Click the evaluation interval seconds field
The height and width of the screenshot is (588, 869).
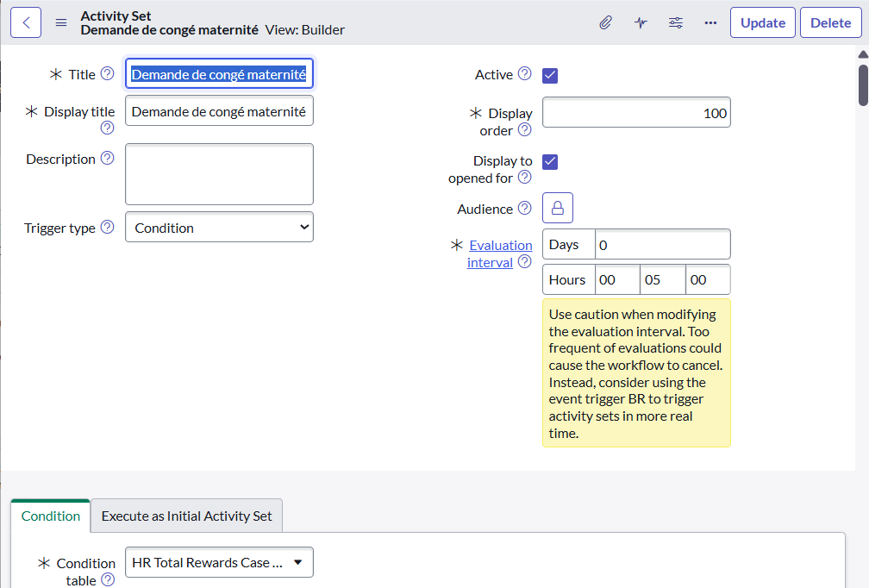[x=708, y=279]
